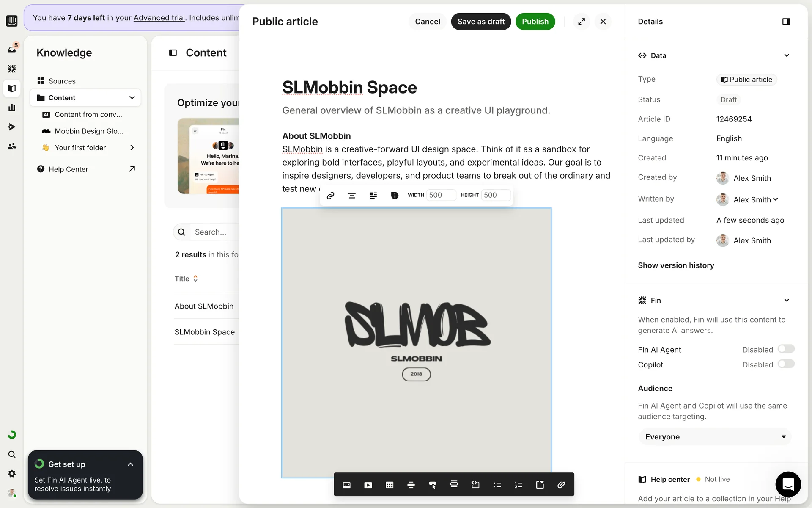Open the Intercom messenger chat bubble
The image size is (812, 508).
[x=788, y=484]
